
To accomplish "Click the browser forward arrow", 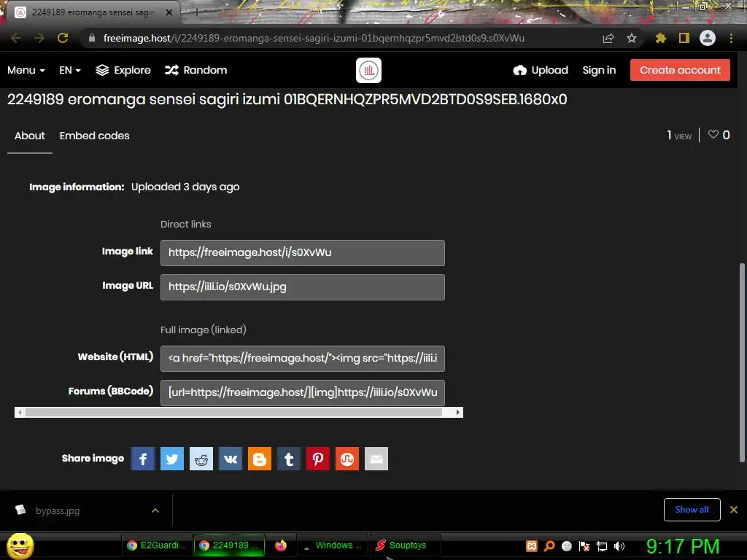I will tap(39, 38).
